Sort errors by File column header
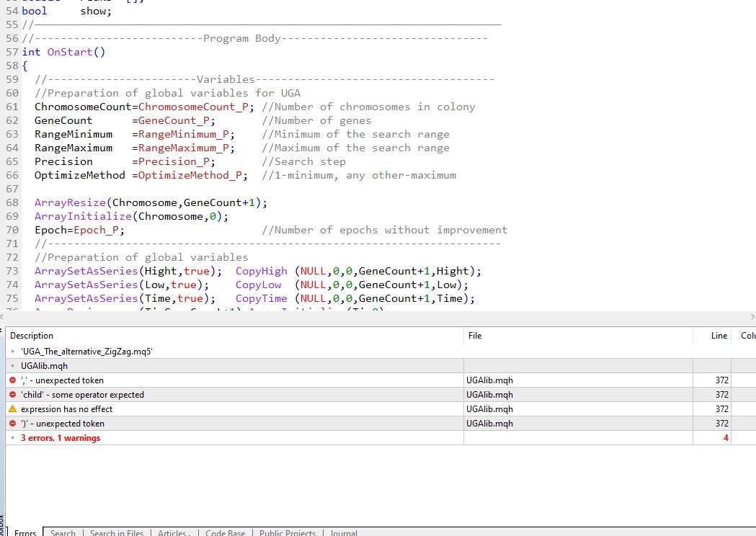756x536 pixels. coord(578,336)
